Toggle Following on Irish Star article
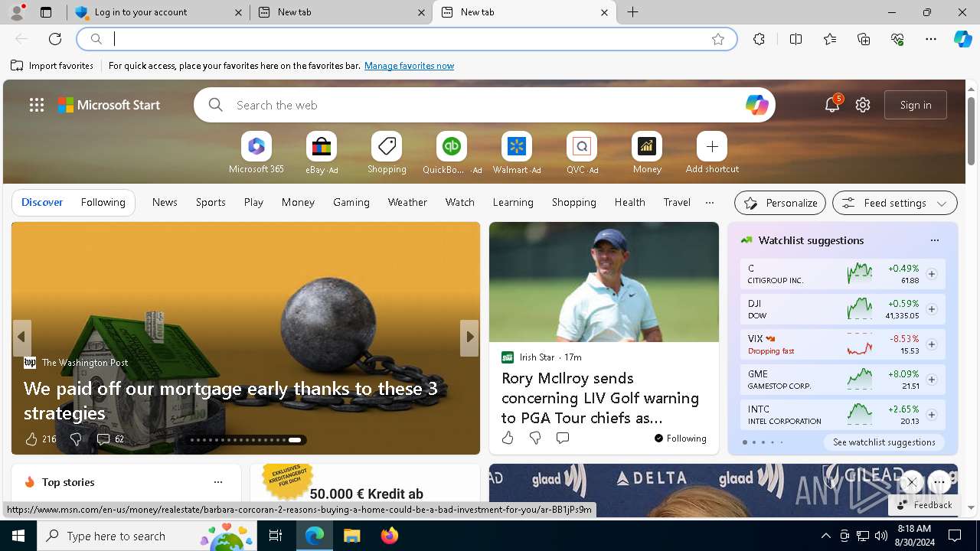 [680, 438]
